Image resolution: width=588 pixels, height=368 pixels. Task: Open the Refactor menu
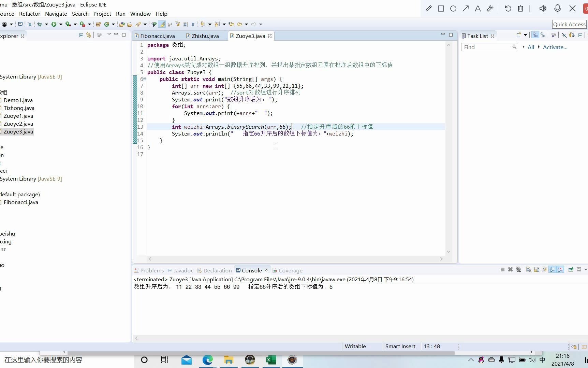pyautogui.click(x=30, y=14)
